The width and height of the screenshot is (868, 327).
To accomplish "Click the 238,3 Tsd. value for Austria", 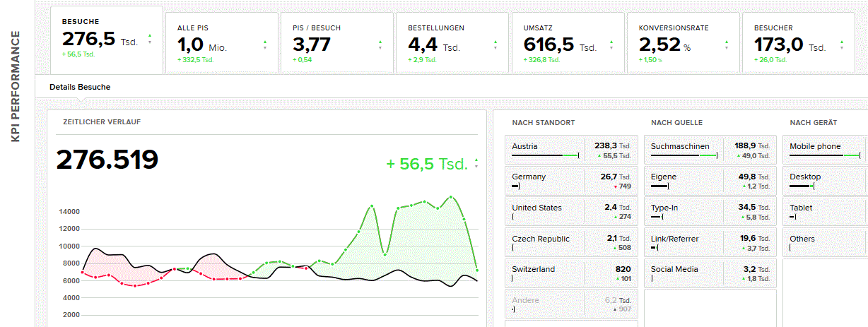I will tap(612, 146).
